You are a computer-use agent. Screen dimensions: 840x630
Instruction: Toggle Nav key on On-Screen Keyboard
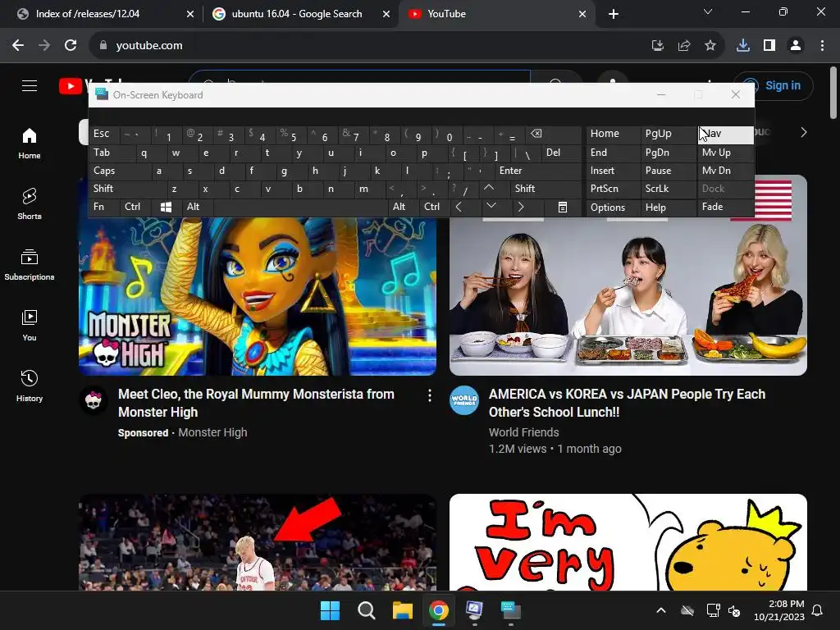click(x=725, y=134)
